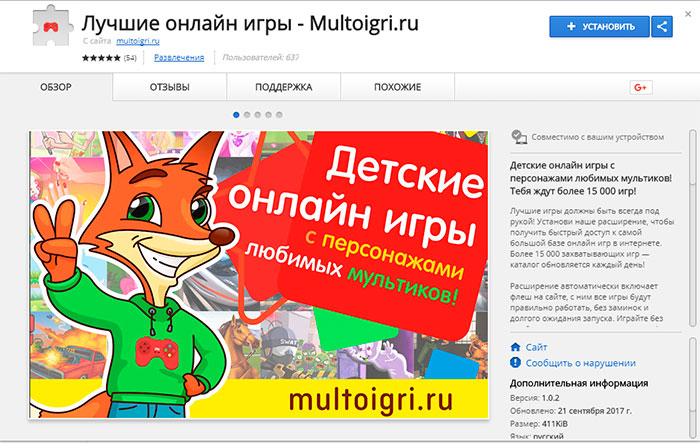700x443 pixels.
Task: Click the blue Установить install button
Action: 599,26
